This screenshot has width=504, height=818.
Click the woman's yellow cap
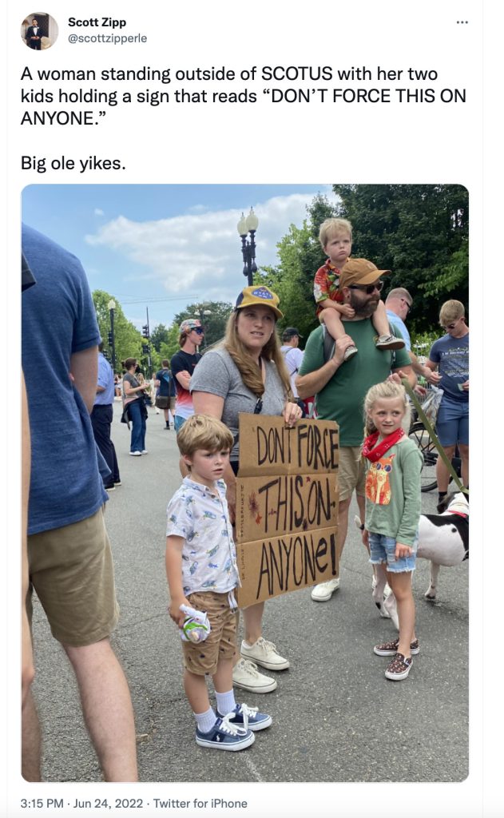click(x=259, y=300)
